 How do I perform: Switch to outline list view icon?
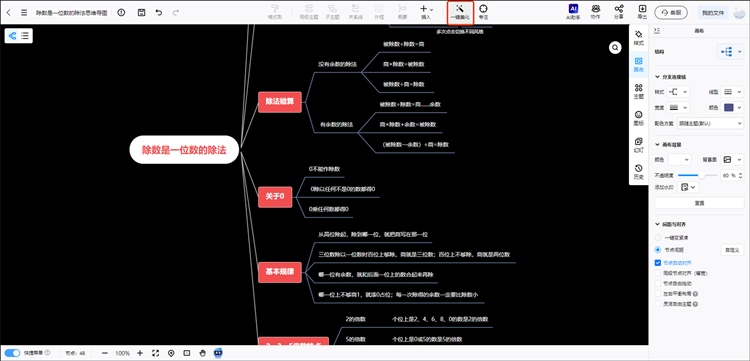point(25,35)
